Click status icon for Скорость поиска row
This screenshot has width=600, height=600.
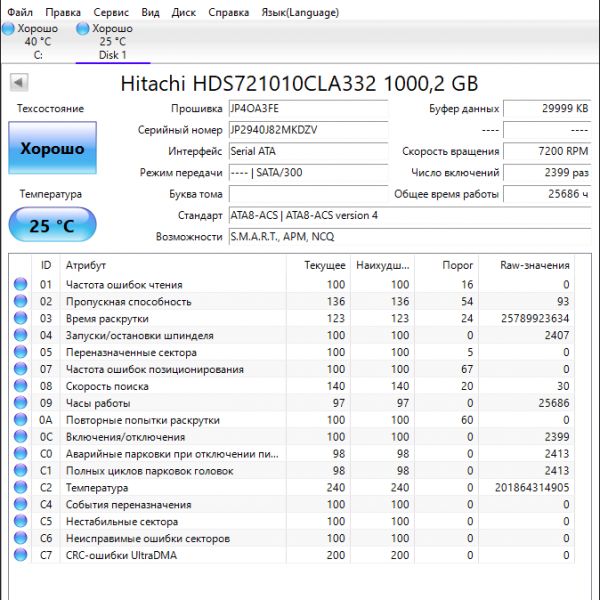(20, 386)
